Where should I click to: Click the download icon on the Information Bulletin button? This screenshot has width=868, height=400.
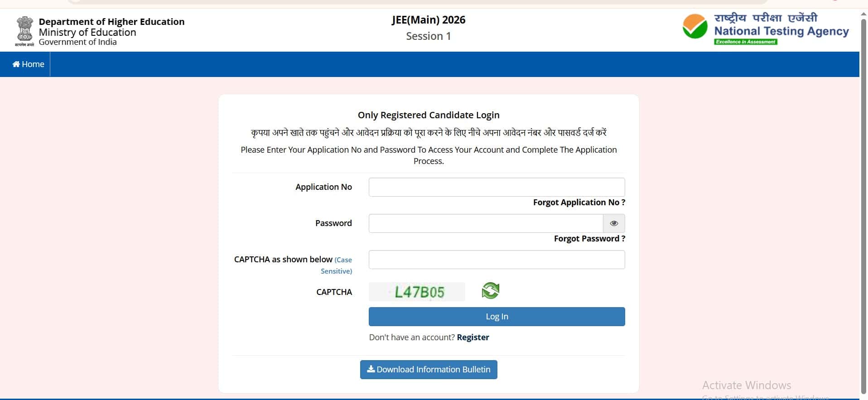click(x=371, y=369)
